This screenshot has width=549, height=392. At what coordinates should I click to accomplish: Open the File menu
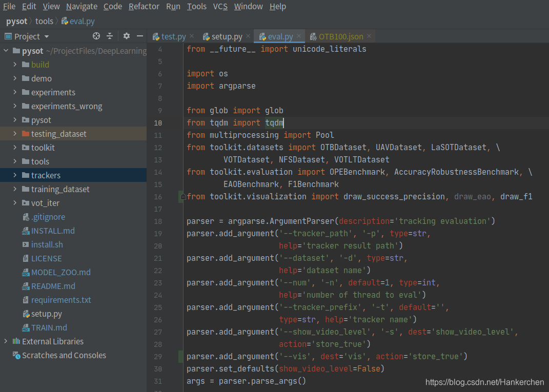pyautogui.click(x=9, y=6)
